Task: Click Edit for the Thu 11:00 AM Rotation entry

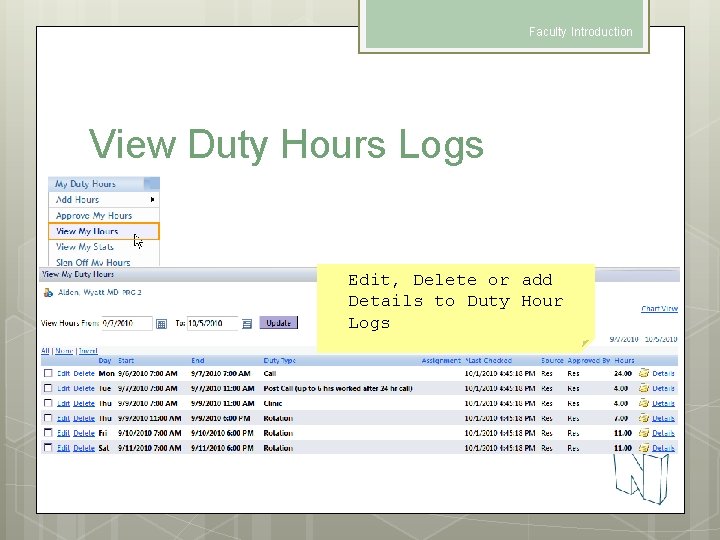Action: click(63, 418)
